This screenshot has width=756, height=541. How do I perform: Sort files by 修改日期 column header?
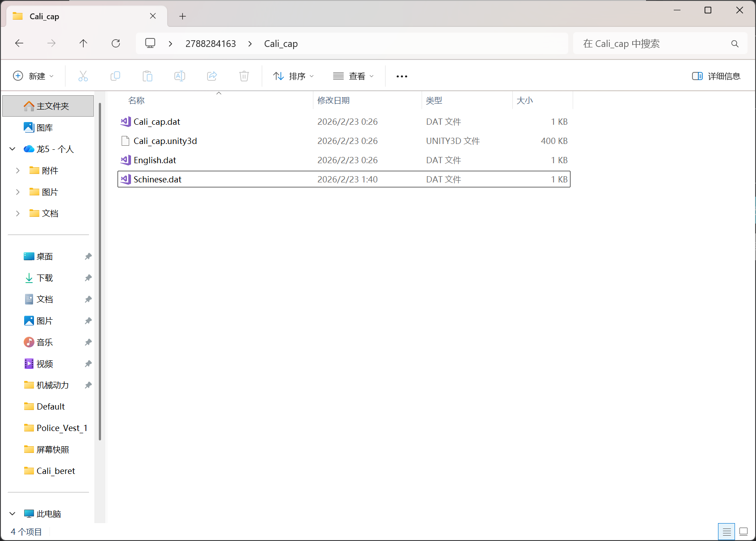click(334, 101)
